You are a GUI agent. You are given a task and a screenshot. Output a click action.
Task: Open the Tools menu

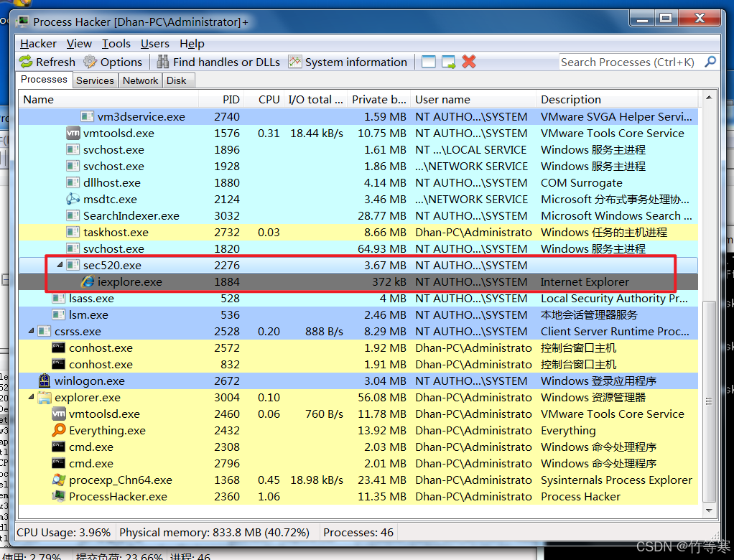click(x=116, y=44)
